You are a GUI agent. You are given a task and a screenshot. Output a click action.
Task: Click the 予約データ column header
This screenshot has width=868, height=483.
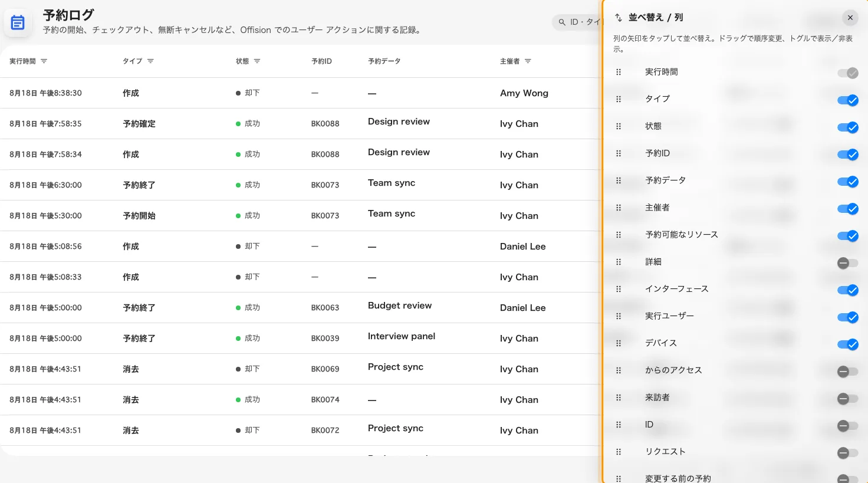[x=384, y=61]
